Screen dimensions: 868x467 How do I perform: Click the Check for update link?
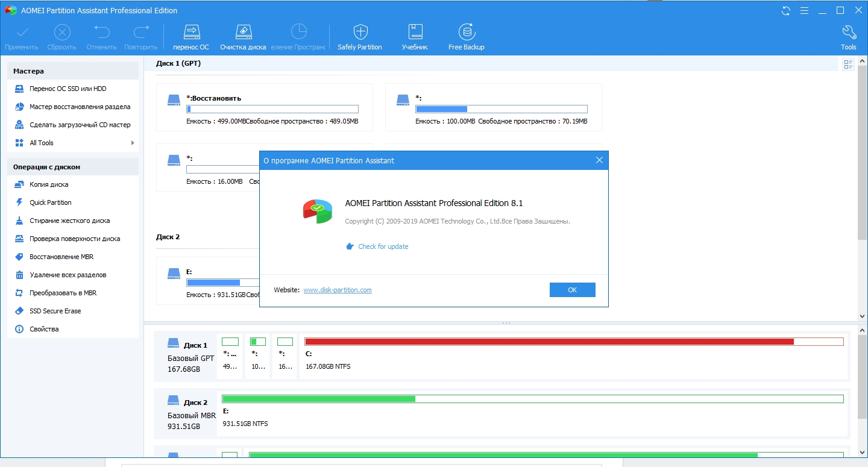383,246
